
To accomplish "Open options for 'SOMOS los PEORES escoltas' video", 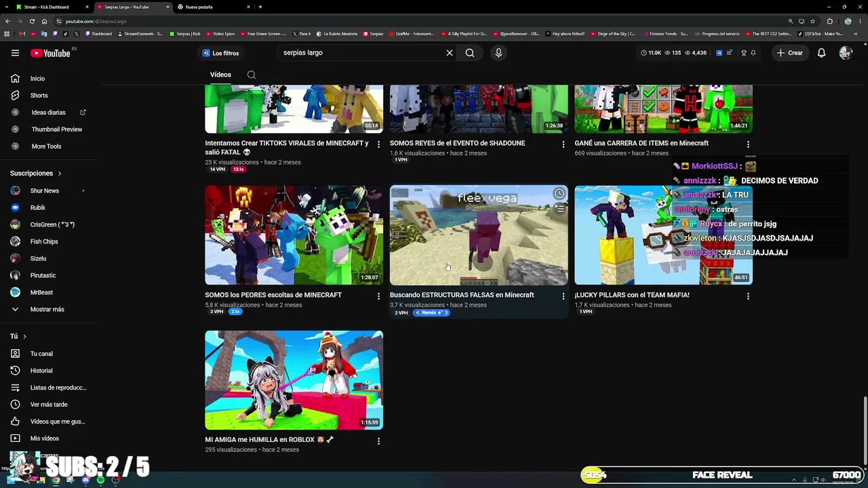I will (378, 296).
